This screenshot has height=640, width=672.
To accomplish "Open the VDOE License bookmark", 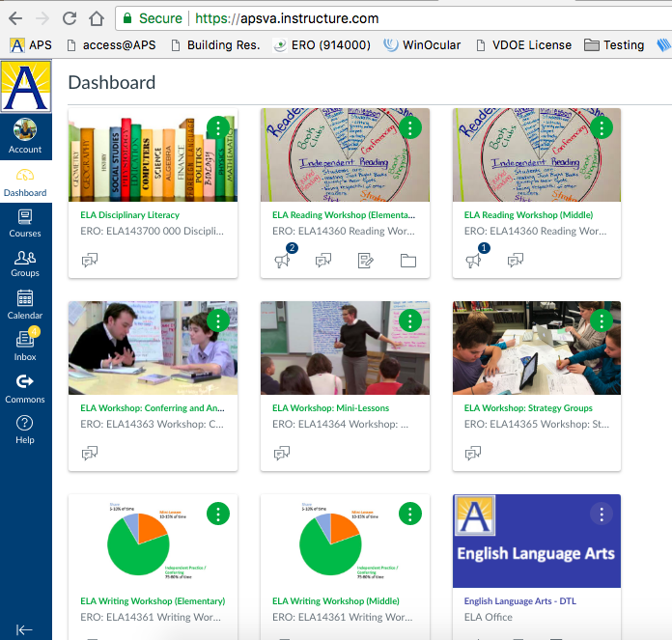I will coord(523,45).
